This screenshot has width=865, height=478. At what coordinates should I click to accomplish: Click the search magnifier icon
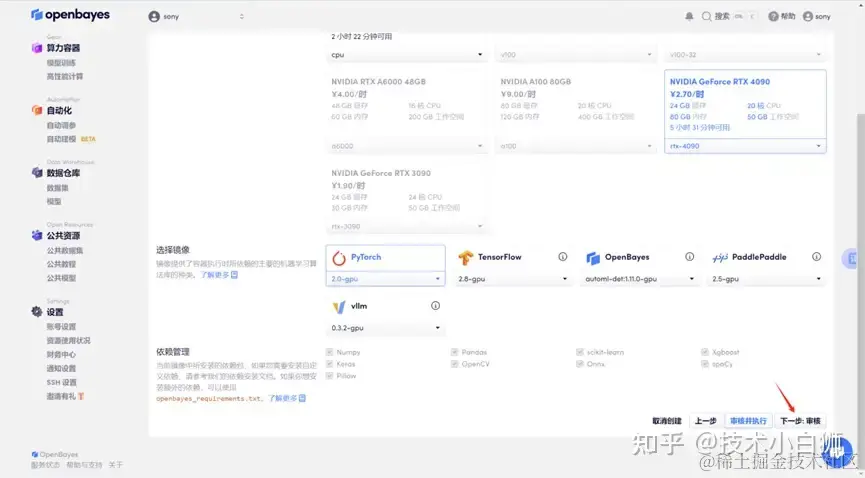point(706,17)
